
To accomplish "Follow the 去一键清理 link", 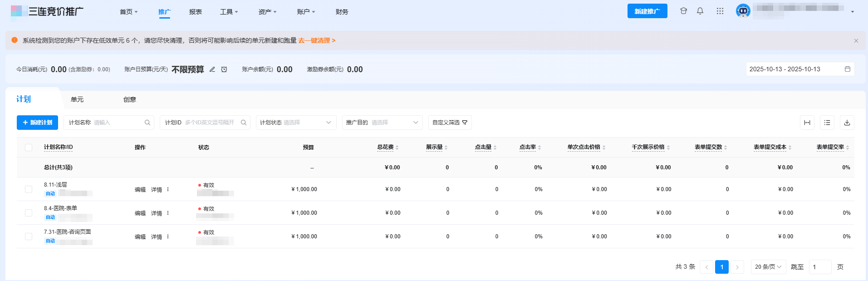I will (x=317, y=40).
